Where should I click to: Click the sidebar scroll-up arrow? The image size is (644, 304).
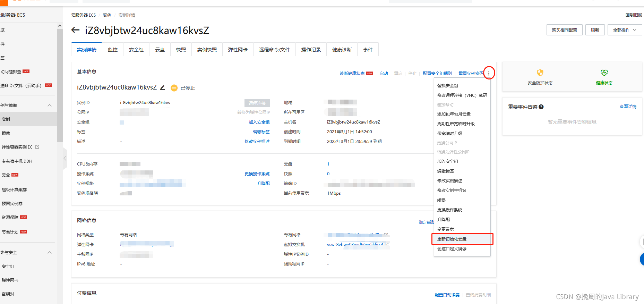tap(60, 26)
